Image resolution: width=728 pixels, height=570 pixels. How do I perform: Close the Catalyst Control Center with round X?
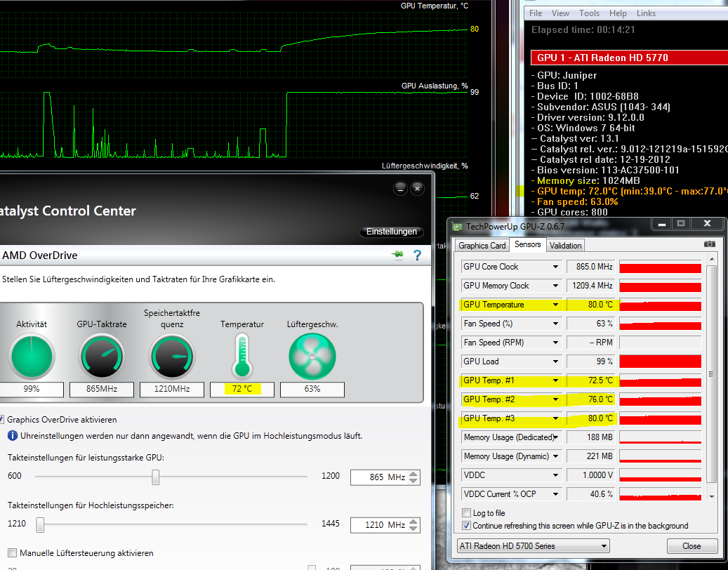[418, 188]
